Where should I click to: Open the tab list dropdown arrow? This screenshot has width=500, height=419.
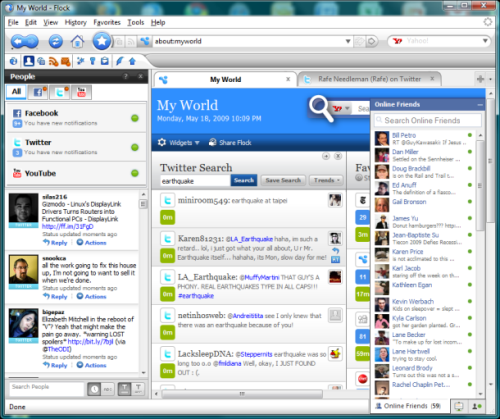(x=490, y=79)
